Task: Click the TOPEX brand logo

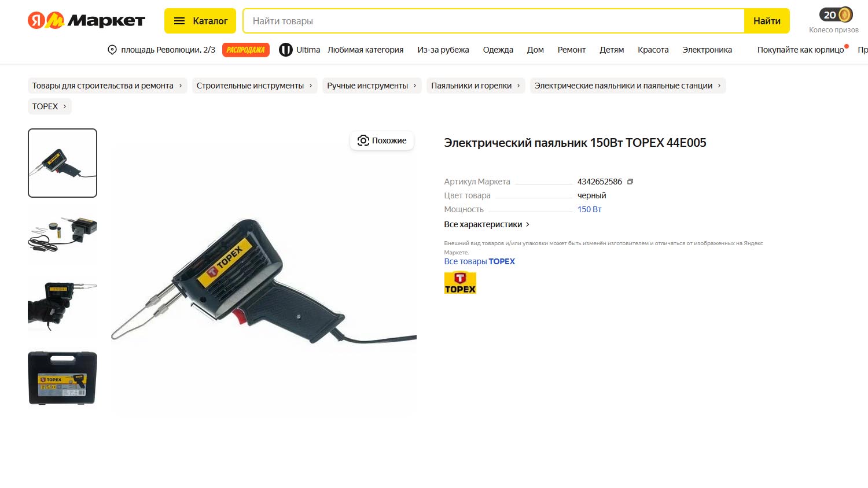Action: [x=460, y=283]
